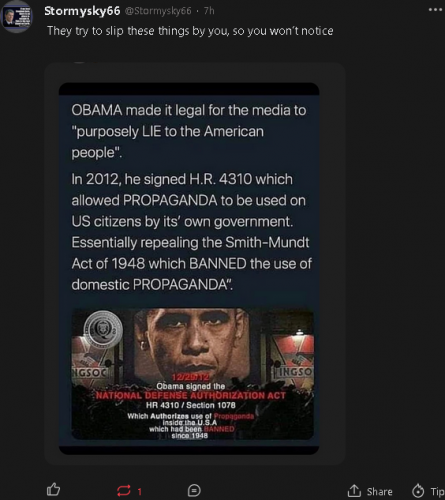Image resolution: width=445 pixels, height=500 pixels.
Task: View the repost count number 1
Action: click(x=140, y=491)
